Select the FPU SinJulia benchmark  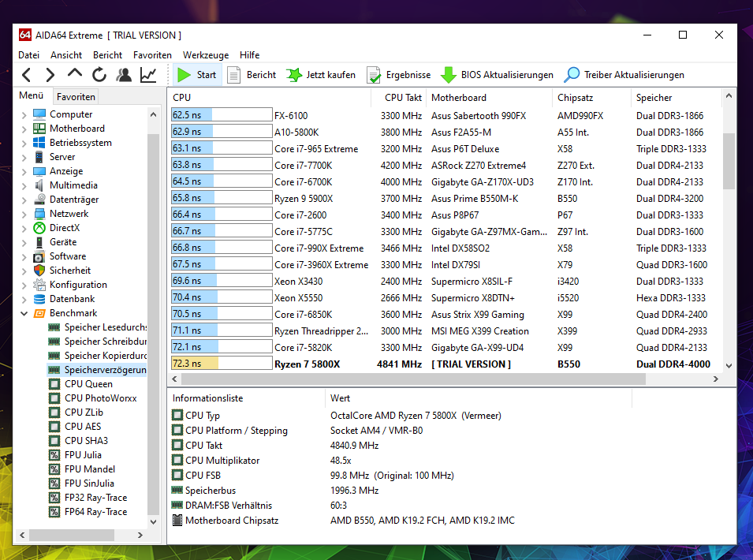(82, 483)
